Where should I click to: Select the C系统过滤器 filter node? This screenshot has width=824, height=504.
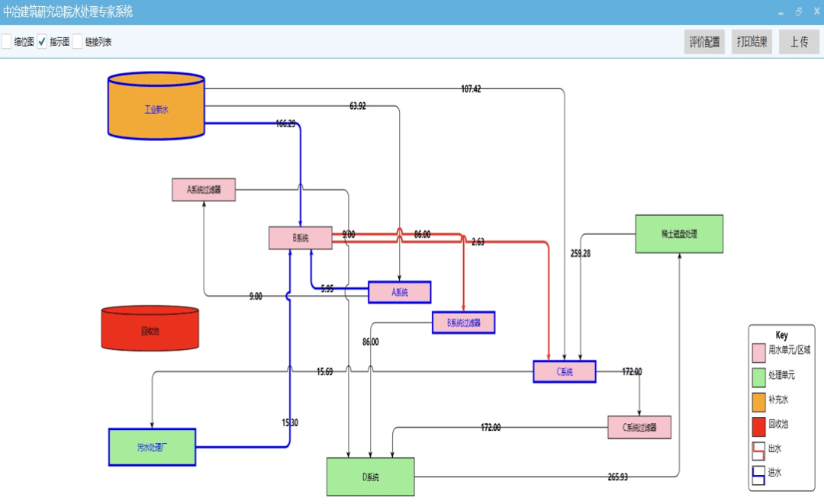click(x=639, y=427)
